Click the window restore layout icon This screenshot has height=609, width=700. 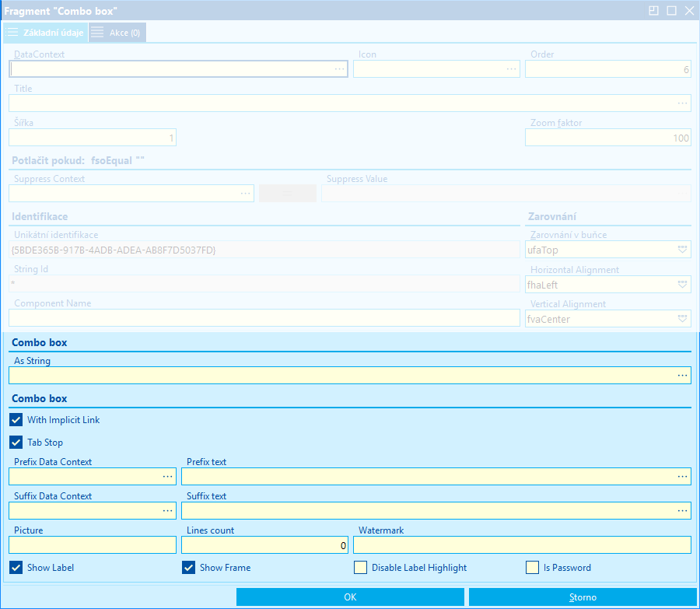(x=653, y=11)
